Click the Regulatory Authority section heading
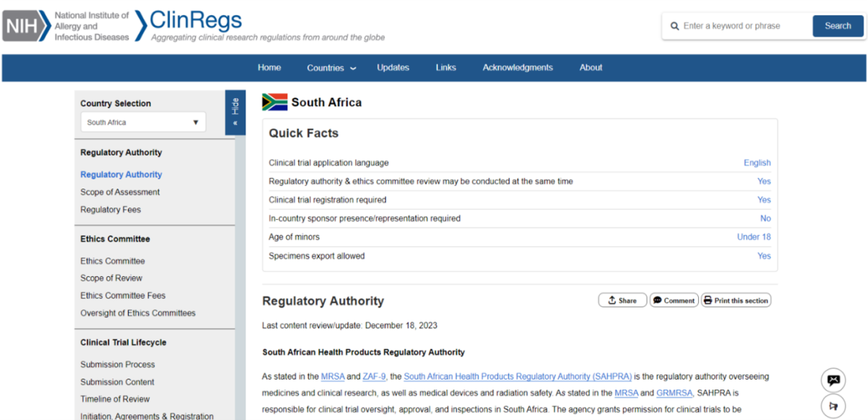The image size is (868, 420). [323, 301]
